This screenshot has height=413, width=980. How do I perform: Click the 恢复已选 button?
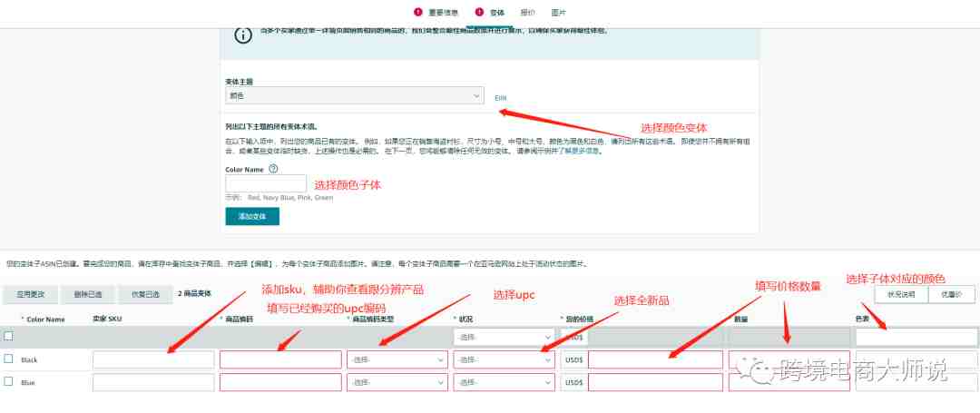pos(145,294)
